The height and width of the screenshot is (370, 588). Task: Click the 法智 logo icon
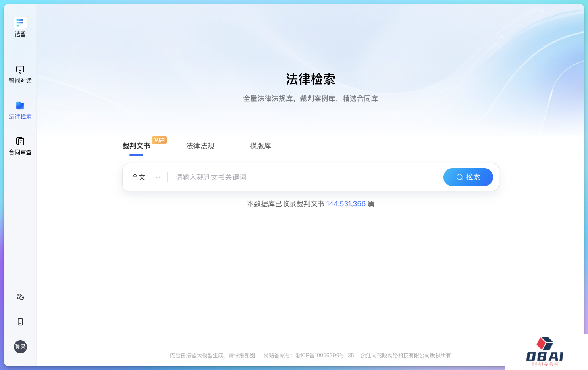(20, 23)
